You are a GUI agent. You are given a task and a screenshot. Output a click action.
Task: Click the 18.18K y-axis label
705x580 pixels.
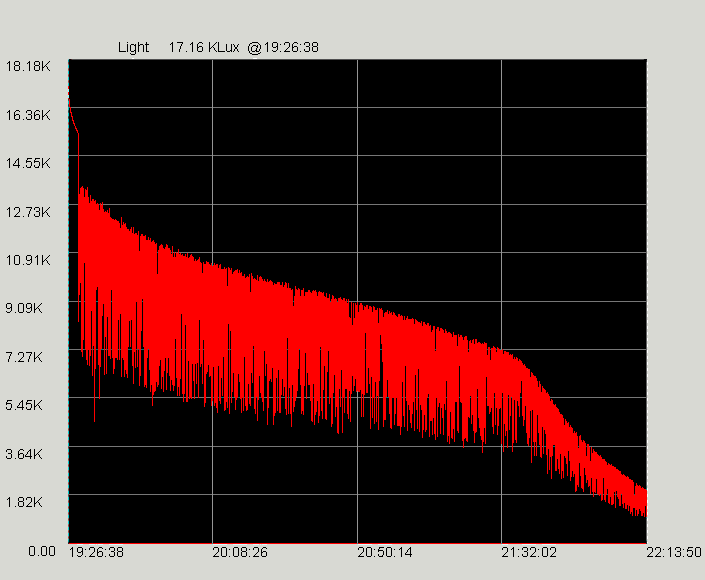pyautogui.click(x=28, y=67)
